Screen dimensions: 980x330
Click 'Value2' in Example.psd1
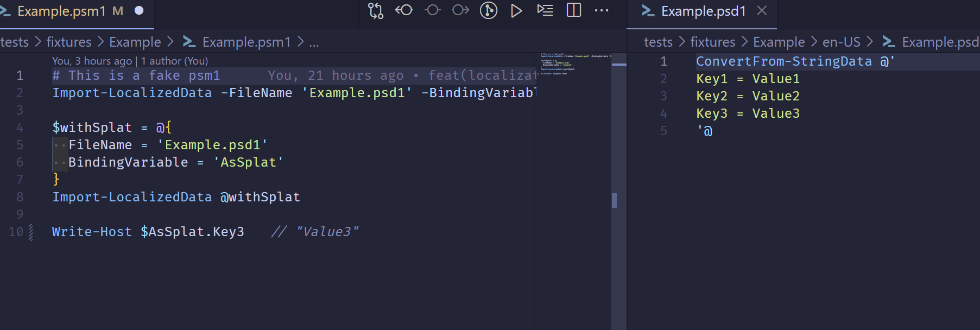click(776, 96)
